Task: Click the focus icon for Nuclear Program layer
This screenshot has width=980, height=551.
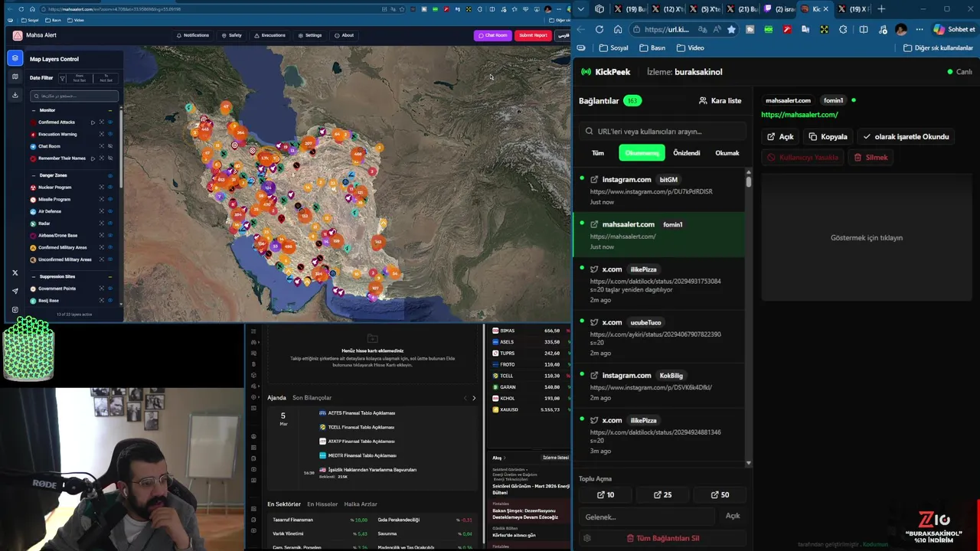Action: pyautogui.click(x=101, y=187)
